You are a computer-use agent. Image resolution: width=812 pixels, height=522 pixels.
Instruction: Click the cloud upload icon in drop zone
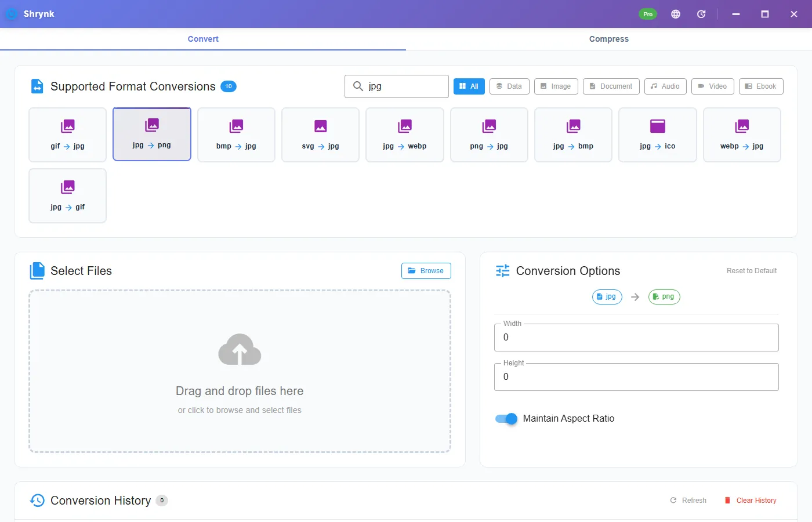click(x=240, y=349)
